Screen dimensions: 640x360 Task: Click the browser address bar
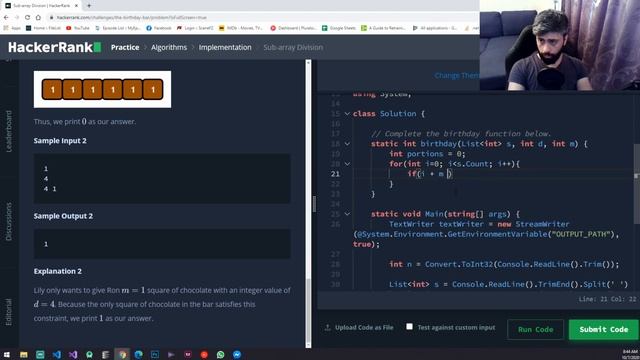[x=261, y=18]
